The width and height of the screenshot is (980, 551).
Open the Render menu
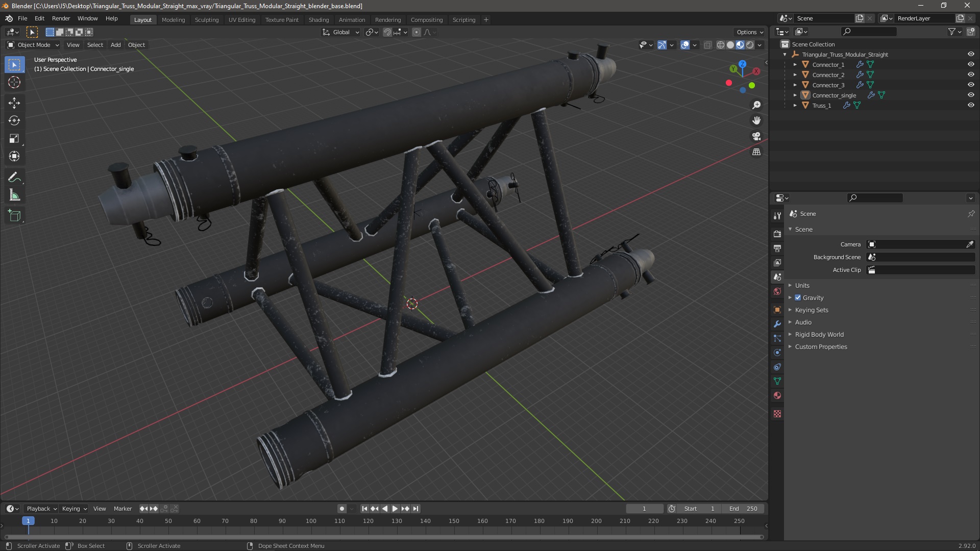[x=61, y=18]
